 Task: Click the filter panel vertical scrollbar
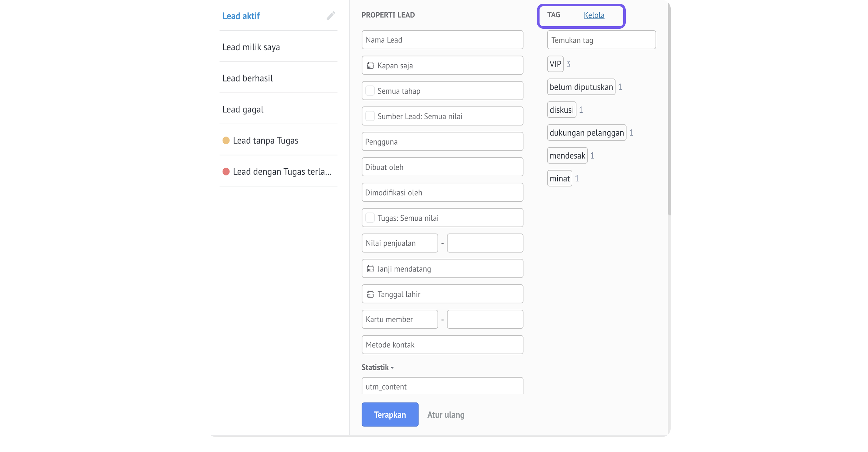click(669, 108)
